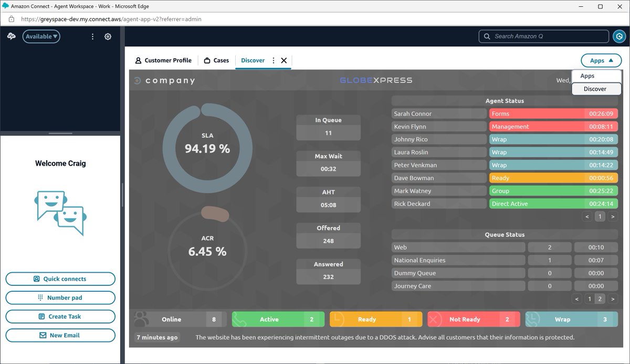Screen dimensions: 630x364
Task: Select the Max Wait 00:32 tile
Action: click(x=328, y=163)
